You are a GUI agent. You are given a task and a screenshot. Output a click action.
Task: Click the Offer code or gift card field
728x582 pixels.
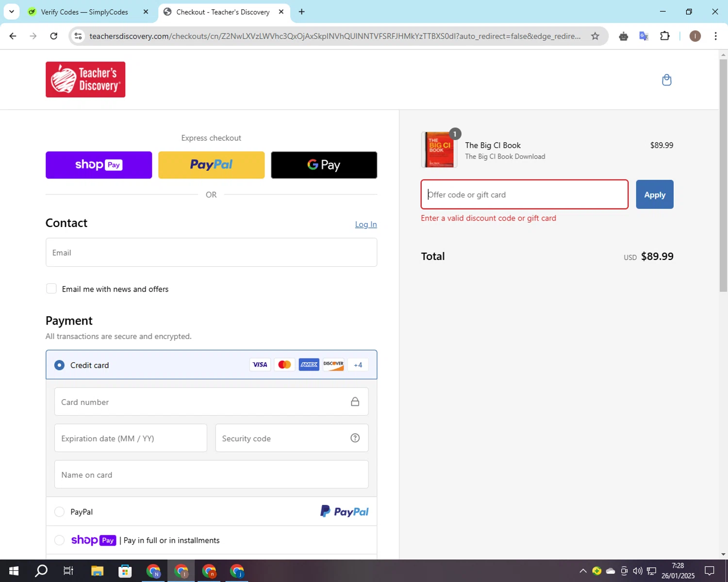pyautogui.click(x=525, y=194)
